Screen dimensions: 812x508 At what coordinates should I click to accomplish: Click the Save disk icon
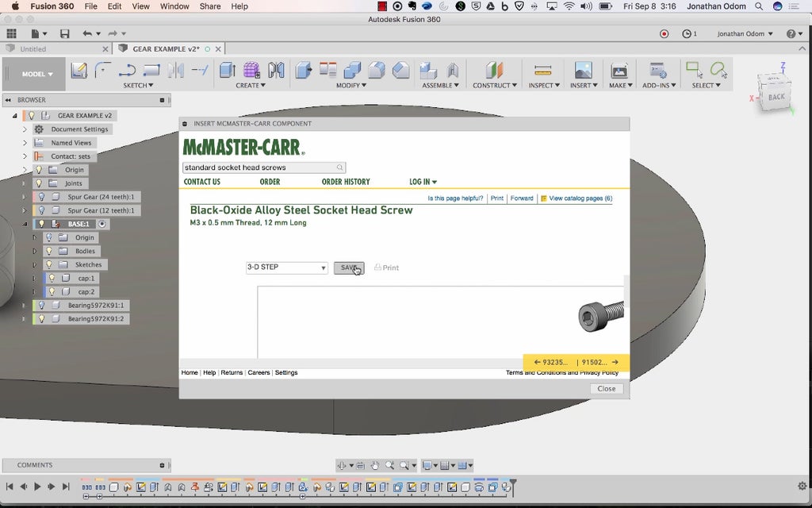65,33
